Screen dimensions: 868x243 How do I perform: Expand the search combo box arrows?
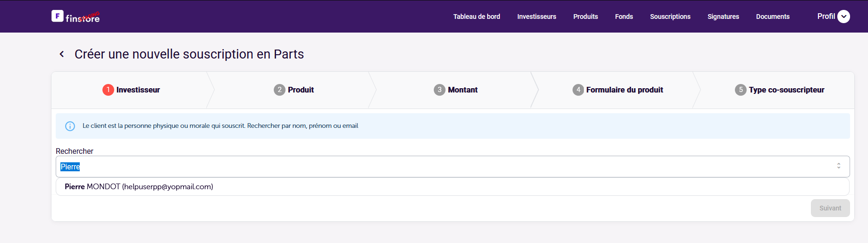pos(839,166)
